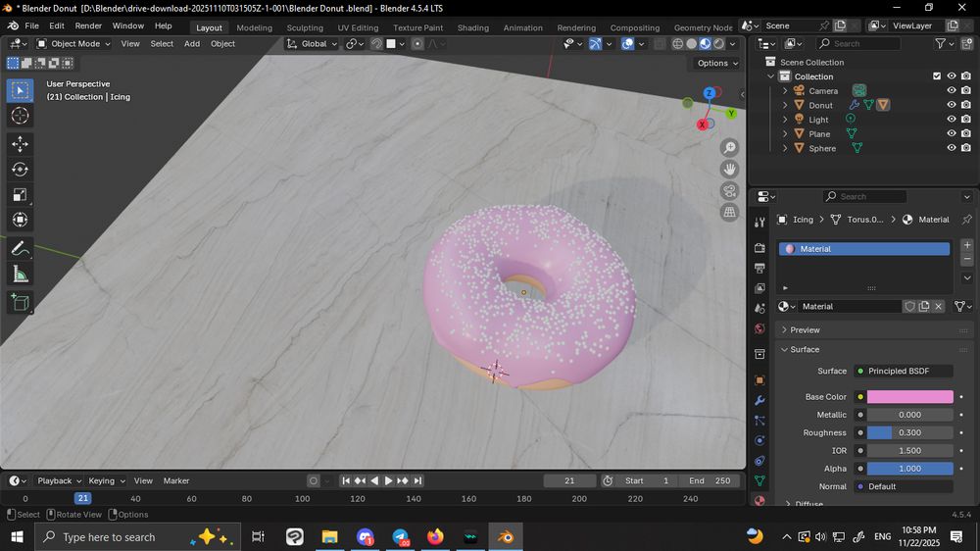Click the pink Base Color swatch
The height and width of the screenshot is (551, 980).
tap(909, 397)
